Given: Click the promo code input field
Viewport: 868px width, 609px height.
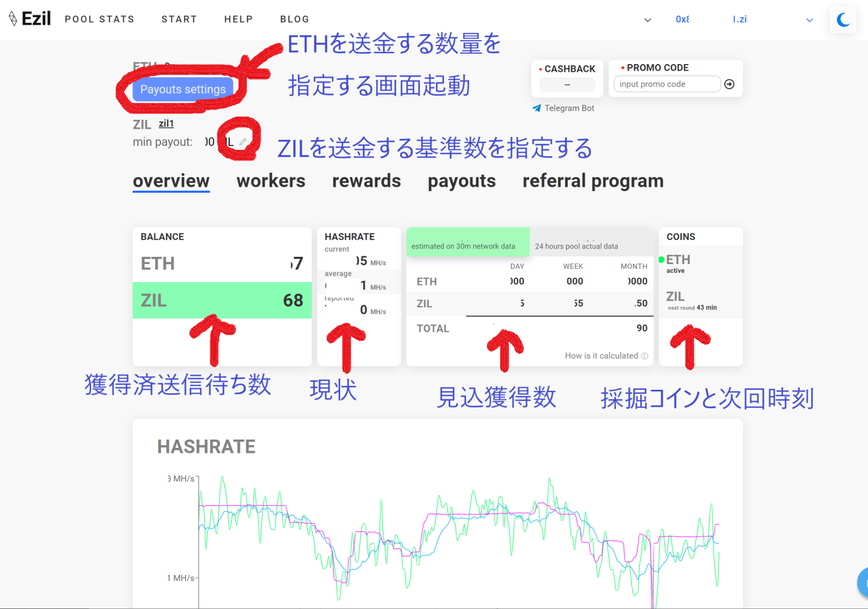Looking at the screenshot, I should point(667,84).
